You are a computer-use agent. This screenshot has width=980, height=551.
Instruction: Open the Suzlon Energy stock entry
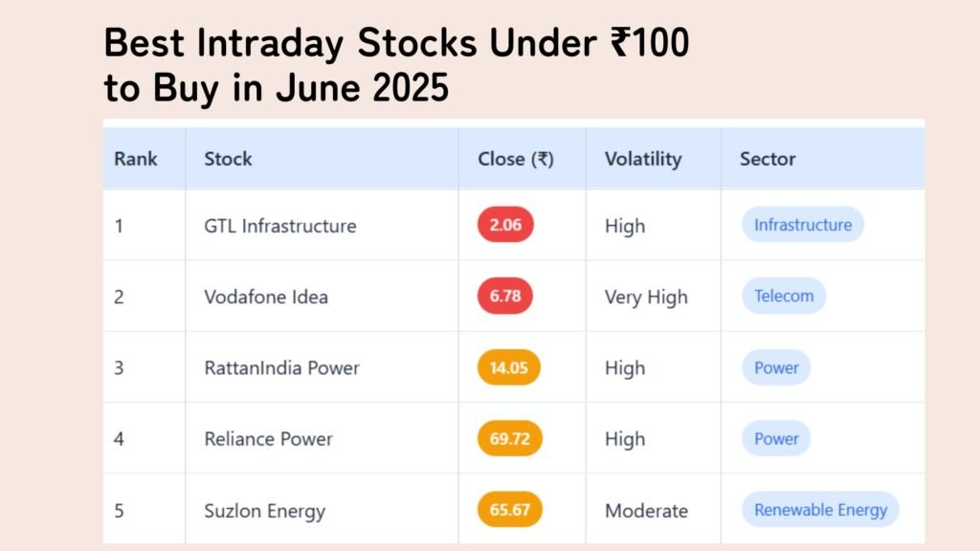tap(264, 511)
